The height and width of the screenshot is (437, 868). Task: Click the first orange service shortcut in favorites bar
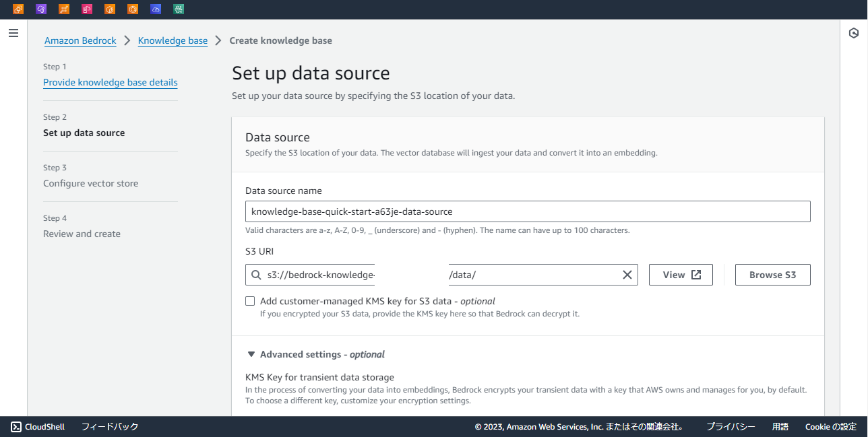tap(18, 9)
